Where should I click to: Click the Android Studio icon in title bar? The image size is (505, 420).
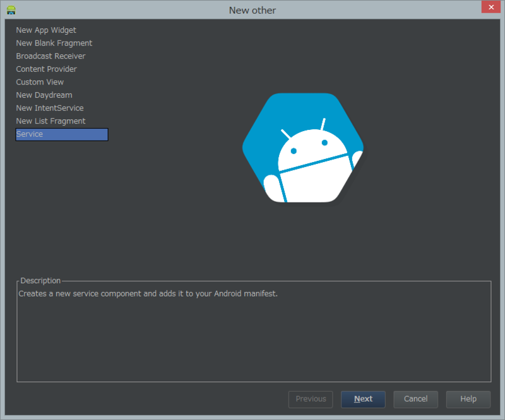11,10
